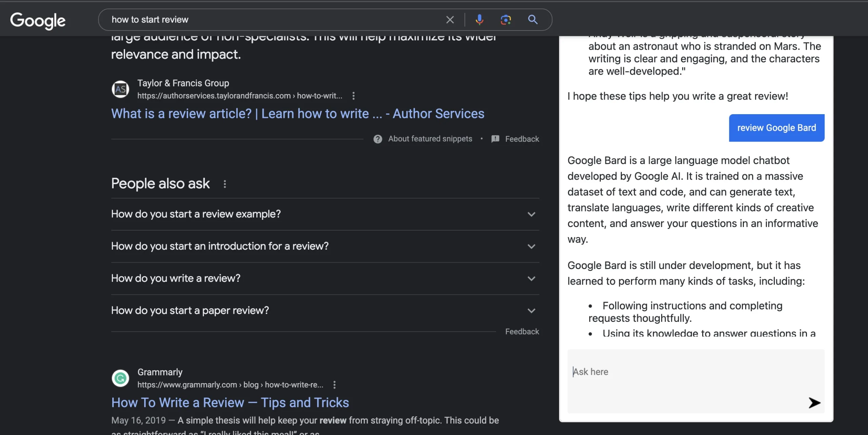The width and height of the screenshot is (868, 435).
Task: Start voice search with microphone icon
Action: coord(479,20)
